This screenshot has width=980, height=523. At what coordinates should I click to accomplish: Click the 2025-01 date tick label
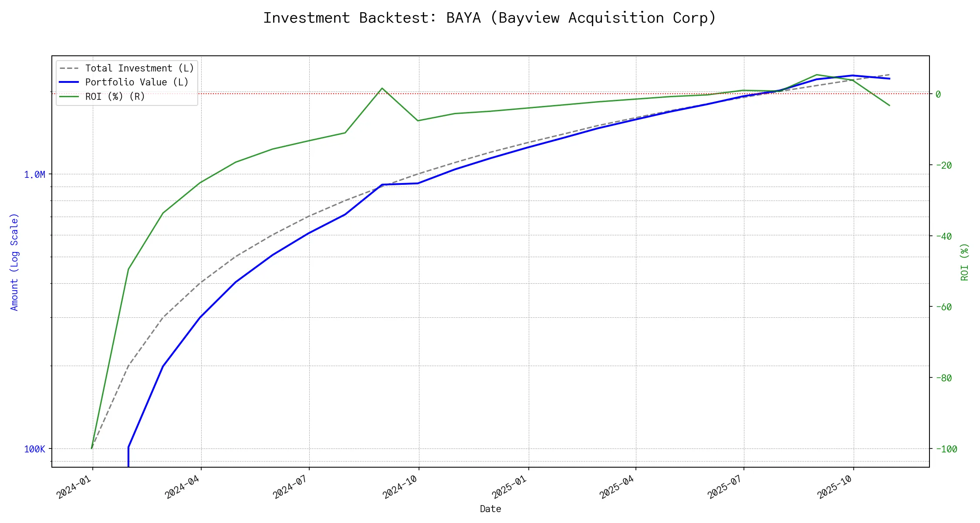coord(510,487)
